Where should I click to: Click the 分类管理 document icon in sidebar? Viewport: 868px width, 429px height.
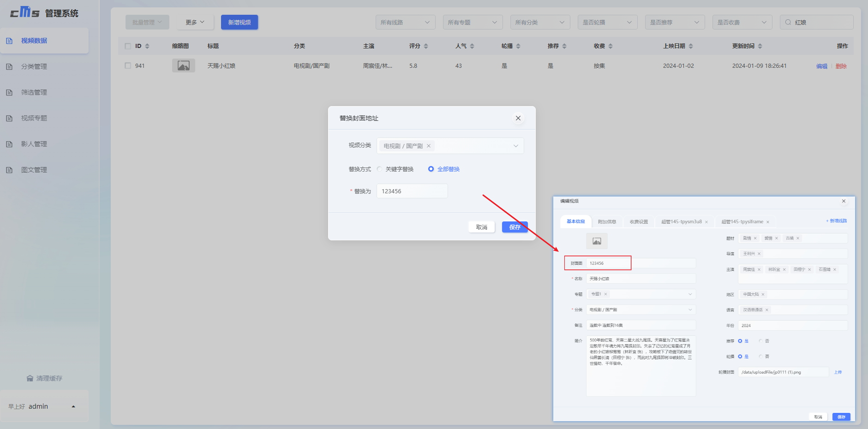pyautogui.click(x=9, y=66)
